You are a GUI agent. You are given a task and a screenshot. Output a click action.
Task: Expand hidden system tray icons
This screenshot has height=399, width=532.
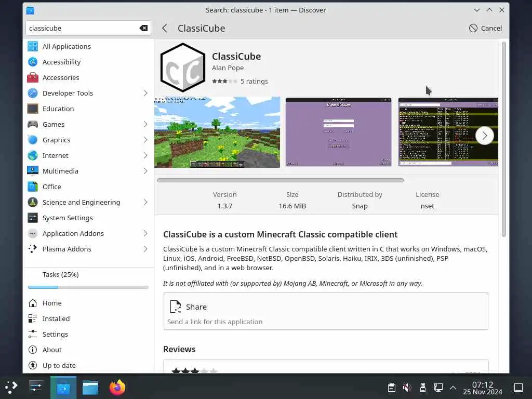pyautogui.click(x=453, y=387)
